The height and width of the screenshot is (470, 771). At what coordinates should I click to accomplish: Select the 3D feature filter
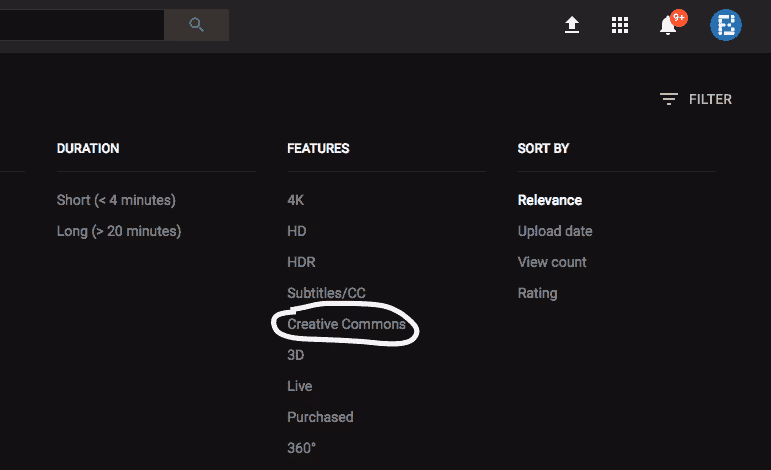(x=296, y=355)
